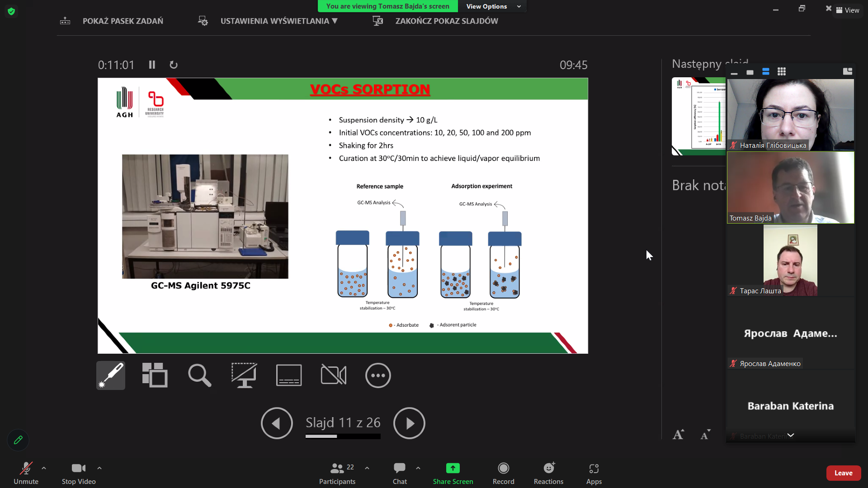
Task: Toggle Stop Video camera
Action: click(x=79, y=473)
